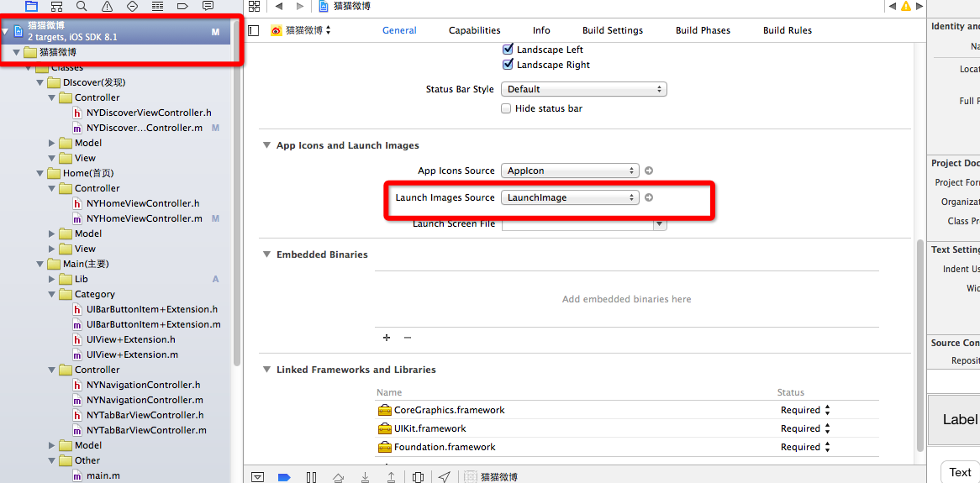This screenshot has width=980, height=483.
Task: Select the Label object in library
Action: coord(955,419)
